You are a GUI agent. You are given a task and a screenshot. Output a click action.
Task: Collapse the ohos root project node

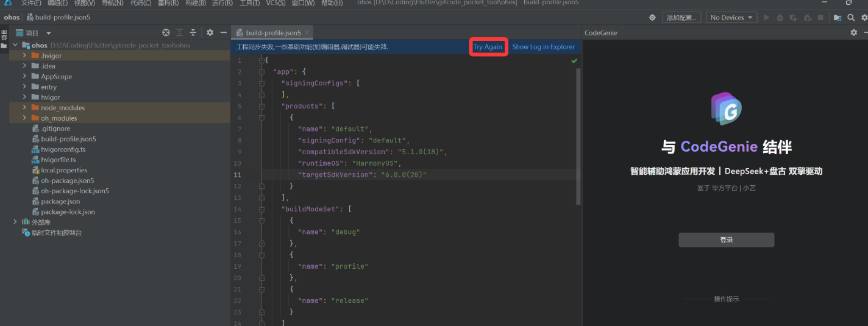[15, 45]
